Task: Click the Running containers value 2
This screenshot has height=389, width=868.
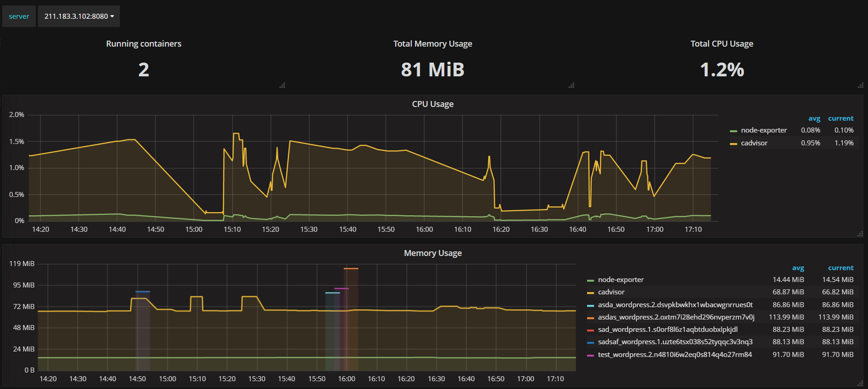Action: [144, 70]
